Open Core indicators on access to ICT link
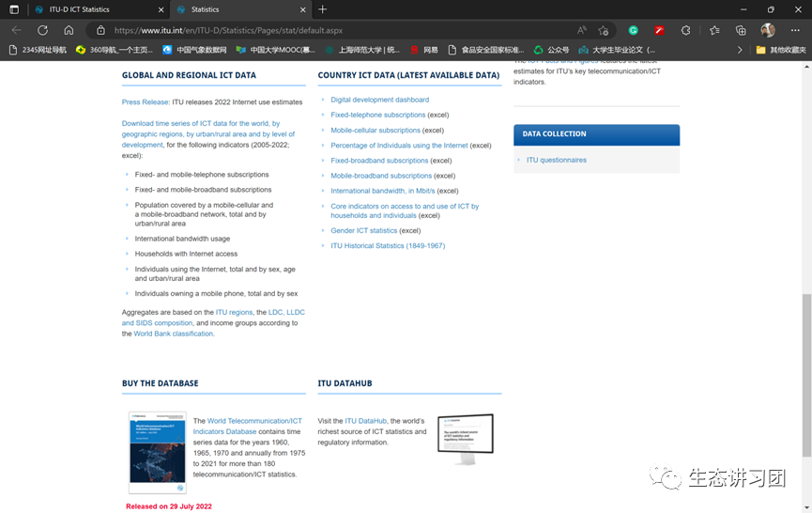The image size is (812, 513). 405,210
